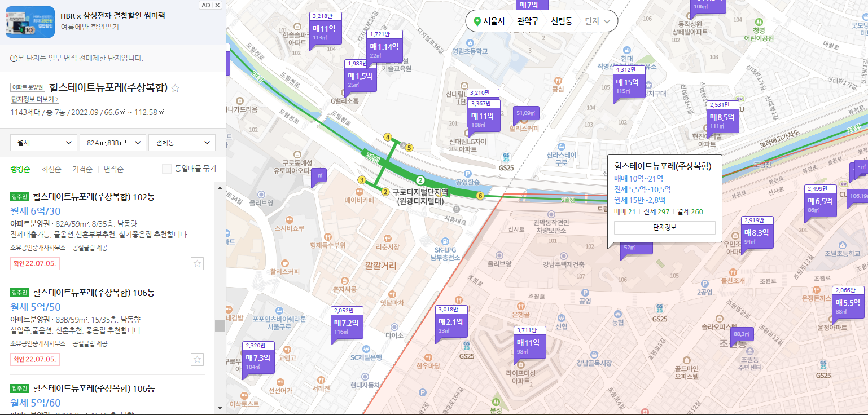868x415 pixels.
Task: Open the 월세 5억/60 listing
Action: (36, 403)
